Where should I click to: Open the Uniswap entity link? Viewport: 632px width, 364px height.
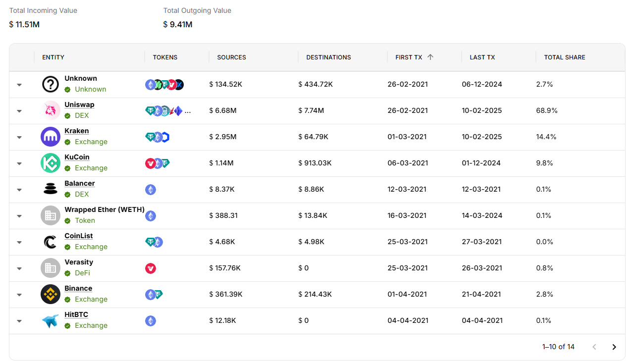tap(79, 104)
